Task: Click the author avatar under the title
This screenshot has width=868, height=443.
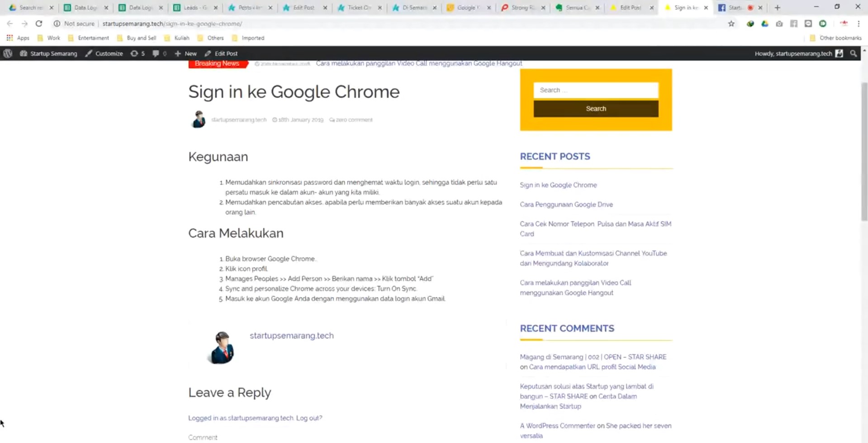Action: tap(198, 119)
